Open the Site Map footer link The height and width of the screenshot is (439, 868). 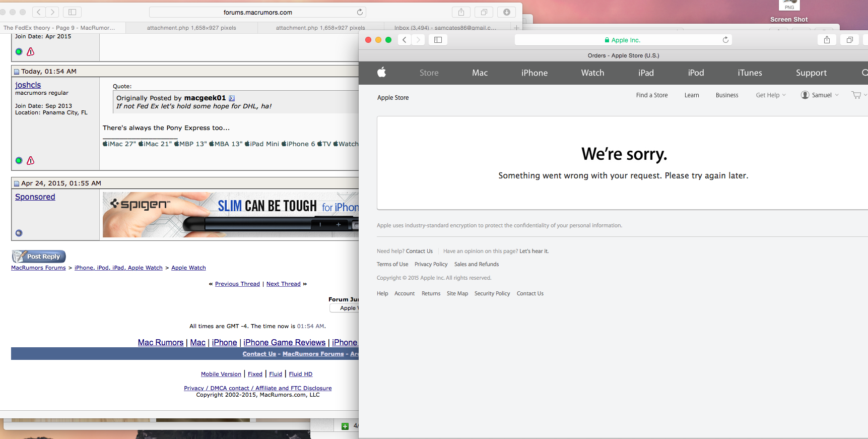[x=457, y=293]
